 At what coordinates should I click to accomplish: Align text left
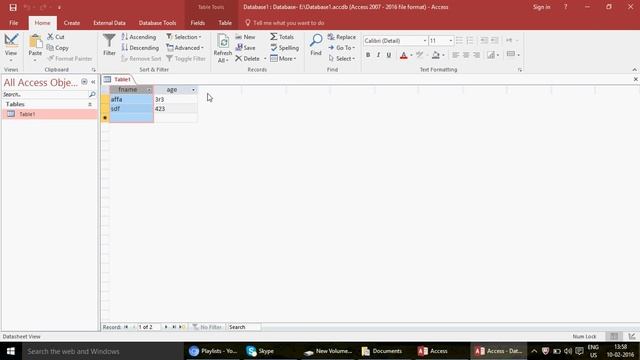[x=456, y=55]
